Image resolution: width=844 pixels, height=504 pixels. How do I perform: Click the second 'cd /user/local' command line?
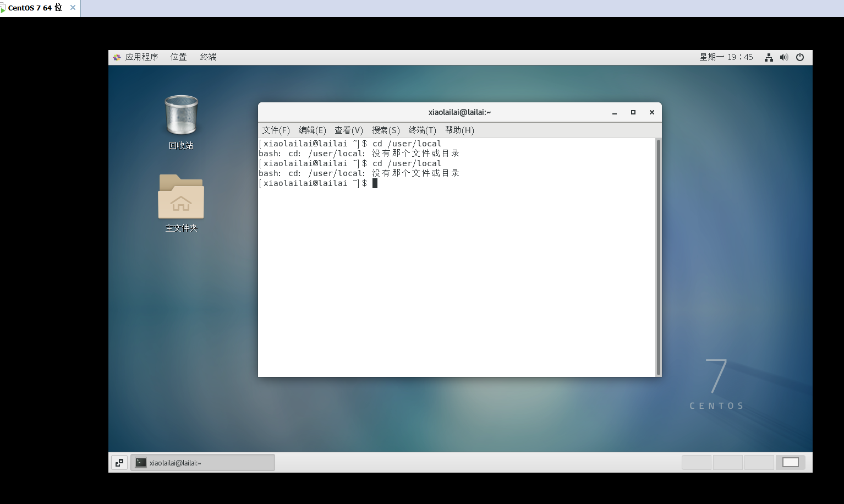point(350,163)
